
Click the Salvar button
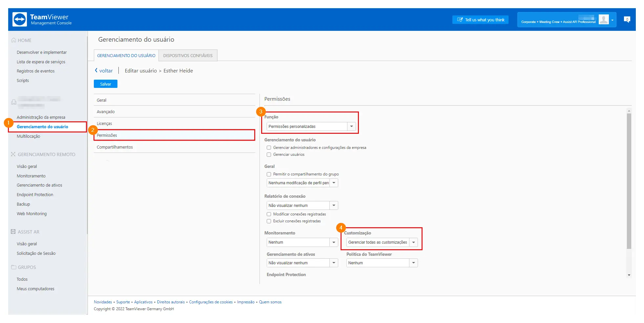(x=106, y=84)
